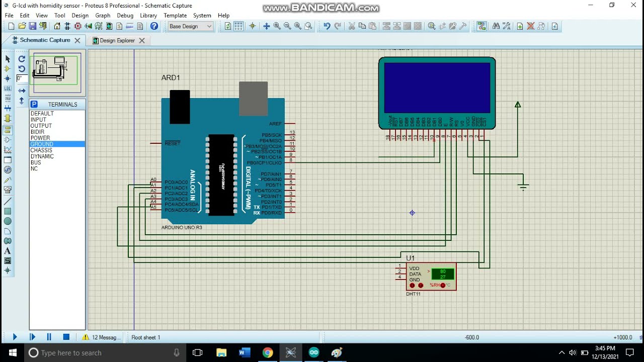Image resolution: width=644 pixels, height=362 pixels.
Task: Show hidden system tray icons chevron
Action: [561, 353]
